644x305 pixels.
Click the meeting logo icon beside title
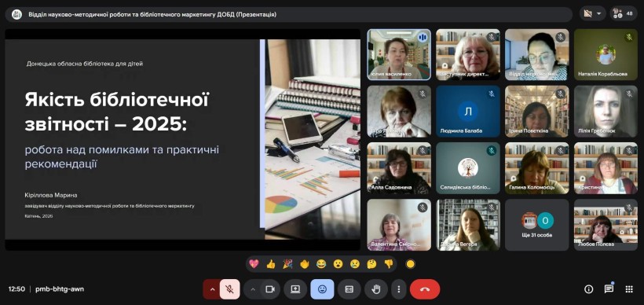(16, 14)
